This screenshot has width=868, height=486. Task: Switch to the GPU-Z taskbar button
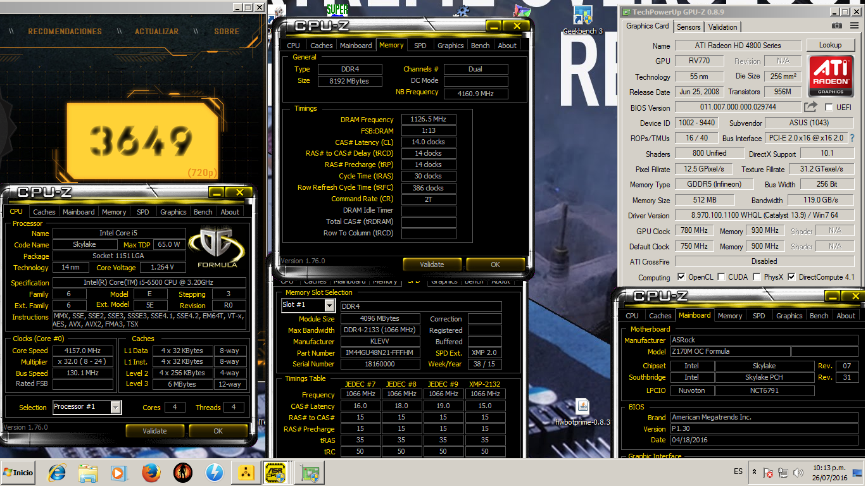click(310, 473)
